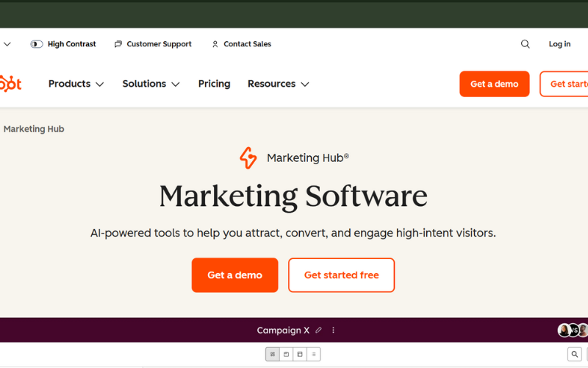Expand the chevron left of High Contrast

7,44
